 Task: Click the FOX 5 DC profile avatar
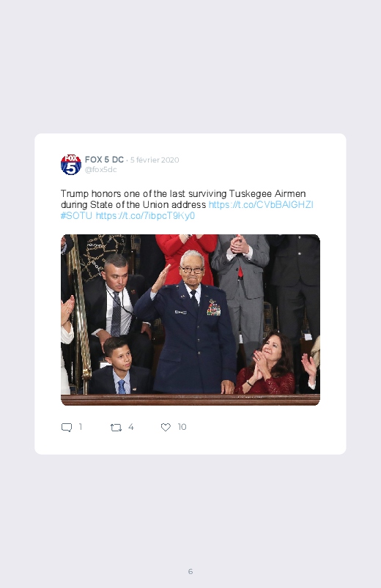click(x=71, y=164)
